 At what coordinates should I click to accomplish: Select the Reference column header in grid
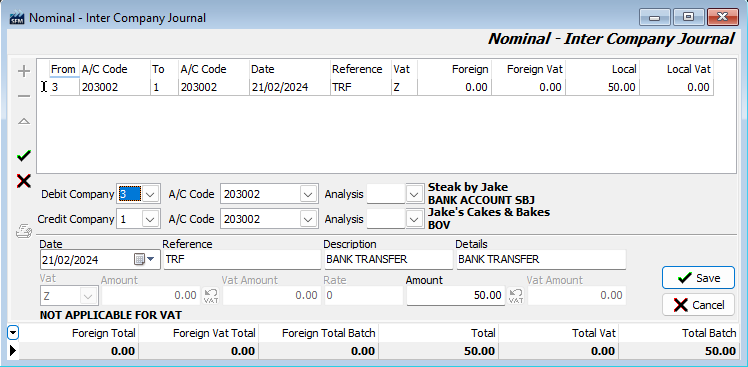pyautogui.click(x=357, y=69)
